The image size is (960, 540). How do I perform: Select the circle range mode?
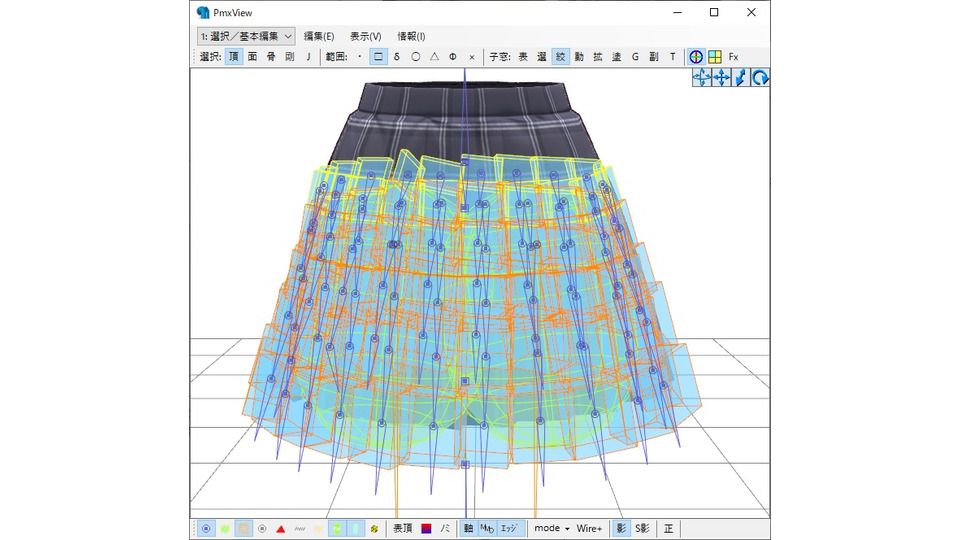tap(416, 57)
